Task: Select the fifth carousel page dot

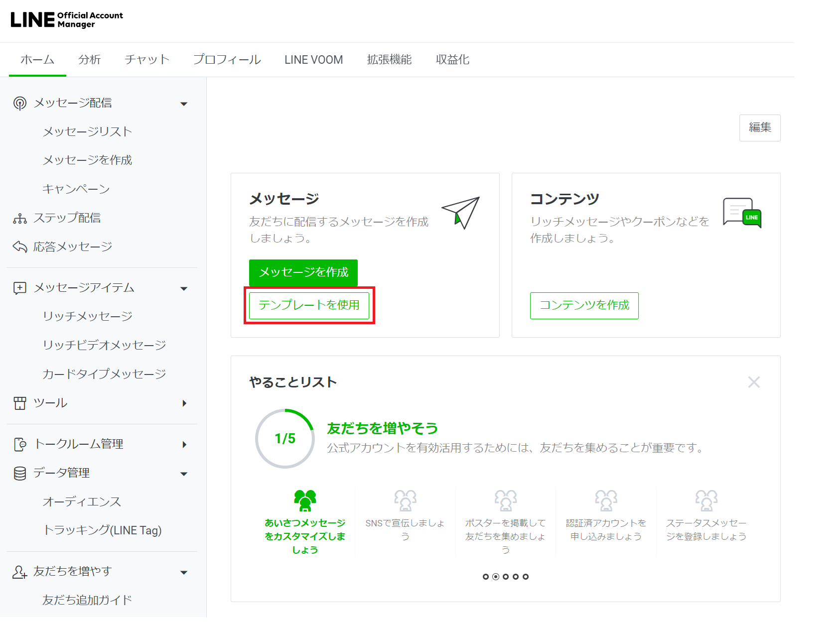Action: point(526,577)
